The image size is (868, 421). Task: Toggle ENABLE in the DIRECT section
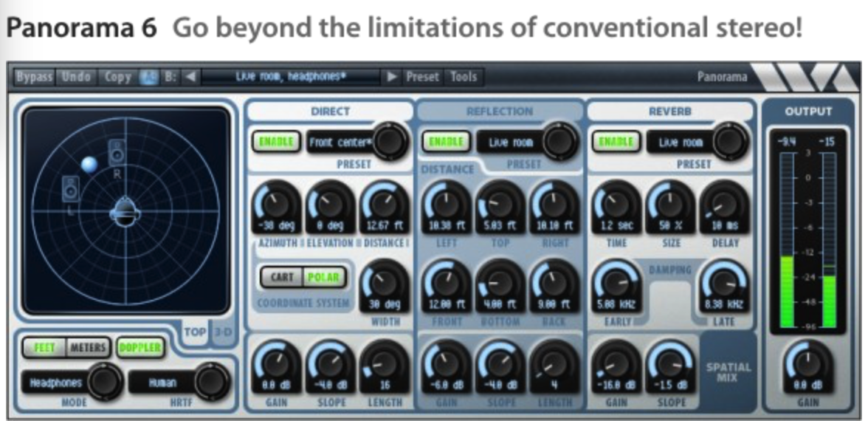[x=276, y=142]
